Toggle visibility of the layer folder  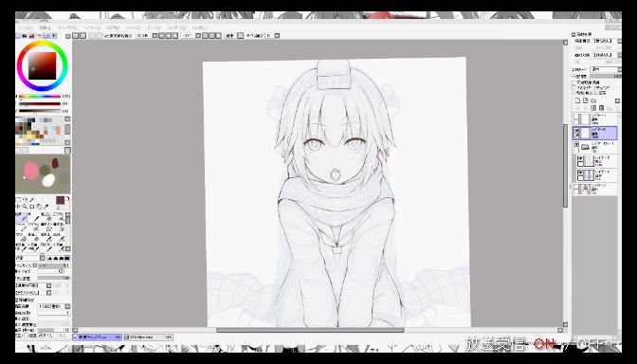(576, 144)
